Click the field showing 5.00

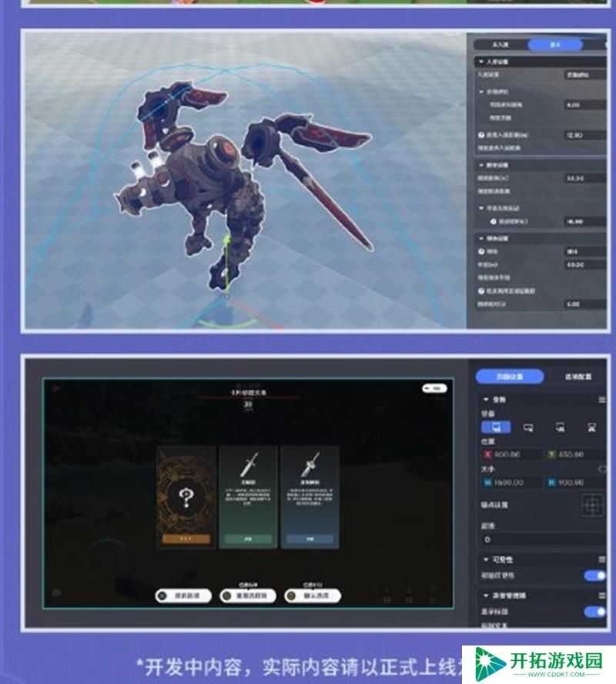(x=585, y=304)
